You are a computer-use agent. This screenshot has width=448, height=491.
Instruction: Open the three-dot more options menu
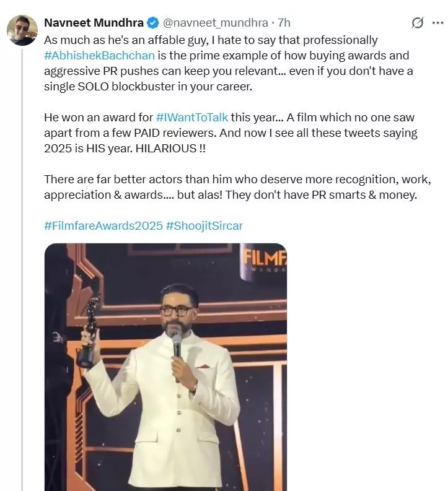437,23
